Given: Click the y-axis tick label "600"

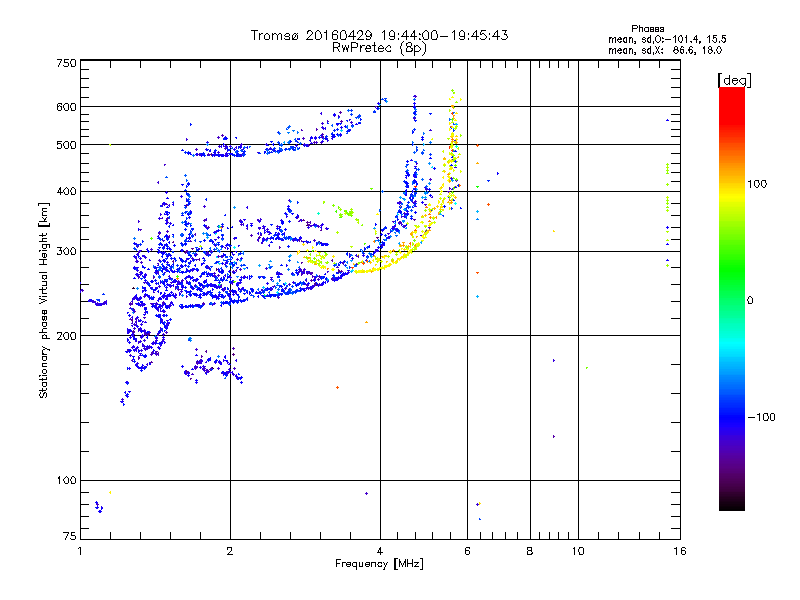Looking at the screenshot, I should [x=67, y=107].
